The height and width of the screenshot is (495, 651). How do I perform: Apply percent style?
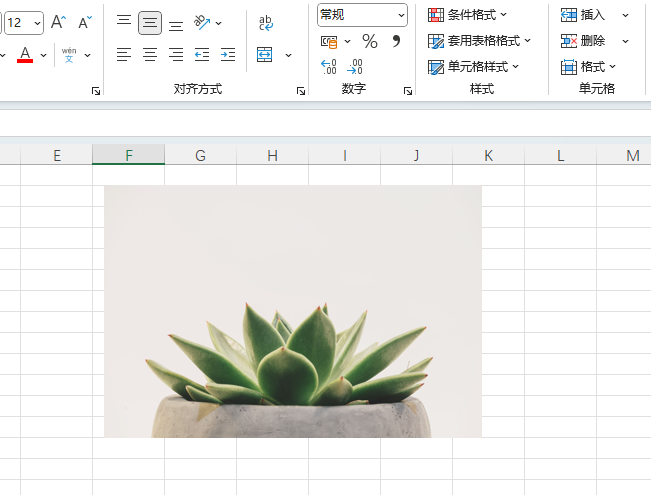(x=370, y=41)
